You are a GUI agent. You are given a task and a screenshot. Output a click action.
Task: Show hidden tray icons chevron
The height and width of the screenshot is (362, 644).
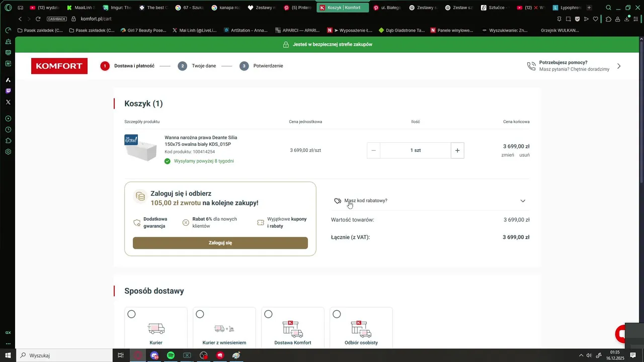tap(581, 355)
